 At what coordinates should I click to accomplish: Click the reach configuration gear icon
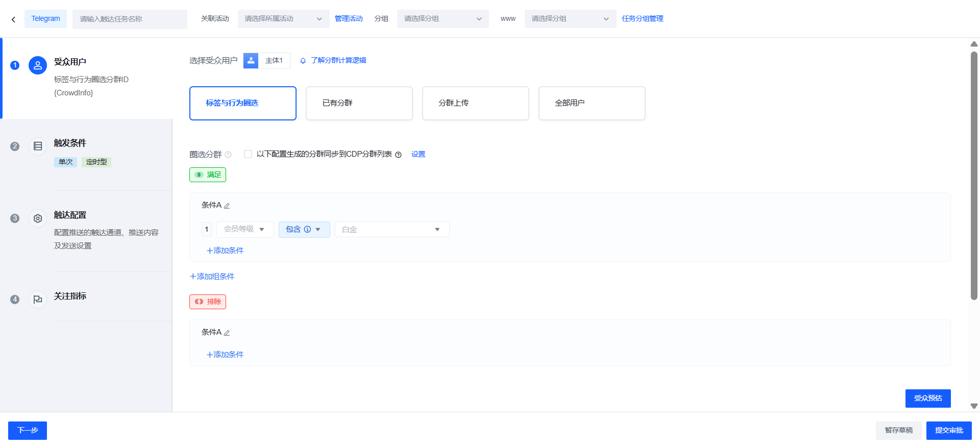coord(38,218)
